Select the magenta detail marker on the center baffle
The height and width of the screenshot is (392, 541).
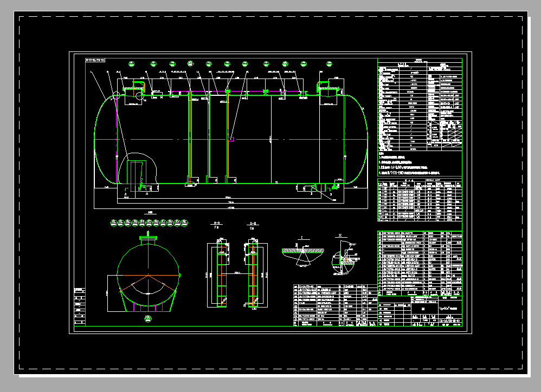click(231, 139)
